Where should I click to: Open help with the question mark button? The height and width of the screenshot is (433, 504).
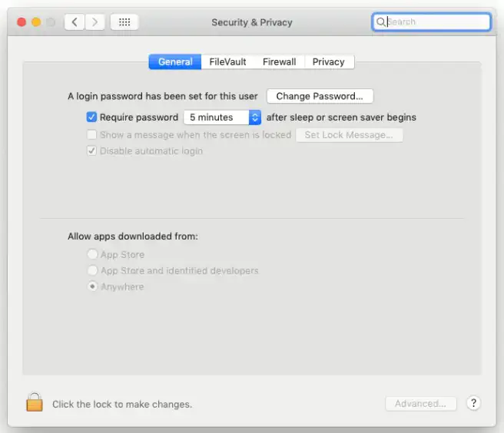(x=473, y=403)
